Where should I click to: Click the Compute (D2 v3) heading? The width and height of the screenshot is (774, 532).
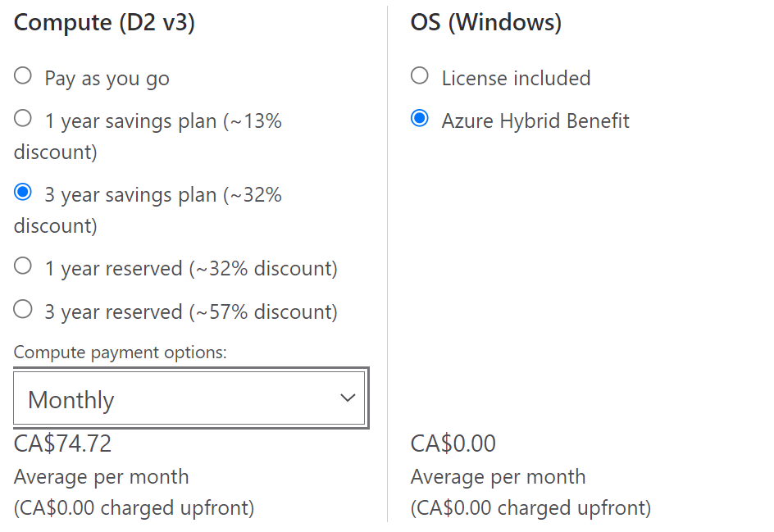[x=104, y=22]
